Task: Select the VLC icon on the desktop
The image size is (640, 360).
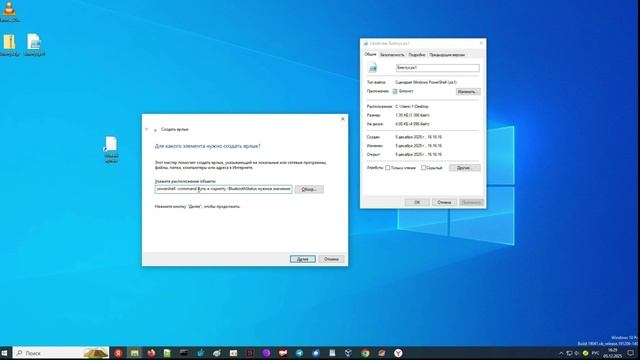Action: pyautogui.click(x=9, y=11)
